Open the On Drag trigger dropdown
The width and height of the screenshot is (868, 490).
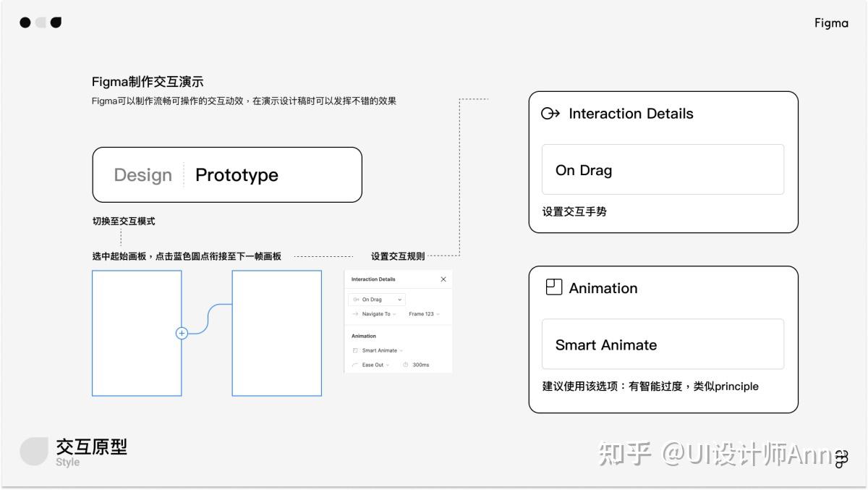pos(377,300)
